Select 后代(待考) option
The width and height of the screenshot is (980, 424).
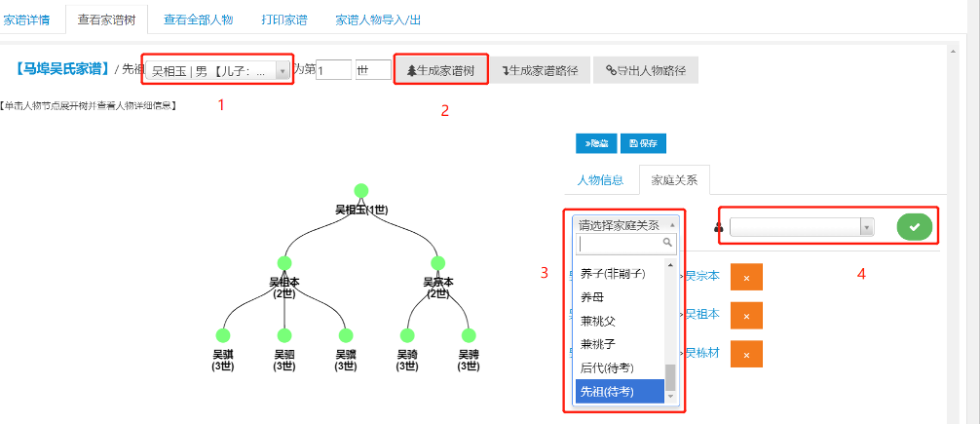pos(620,368)
